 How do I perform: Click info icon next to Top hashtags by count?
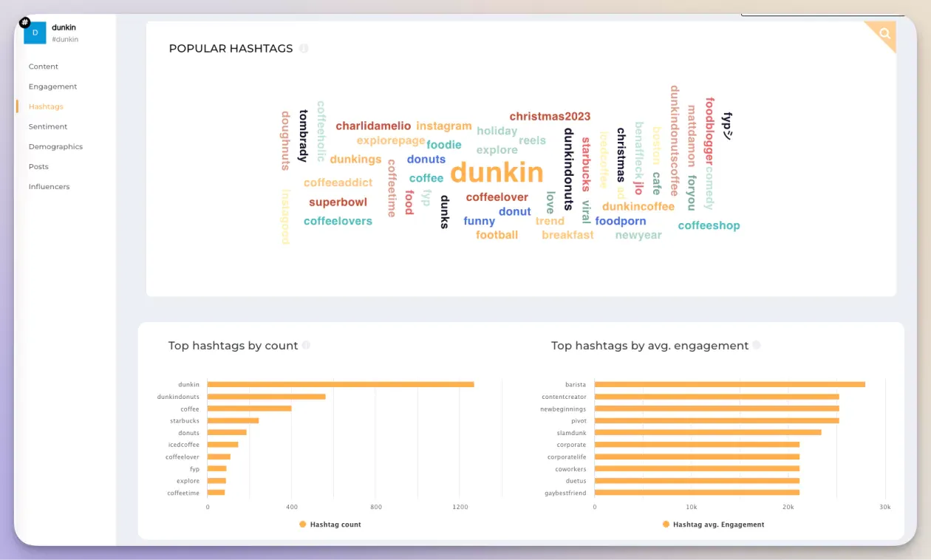point(306,345)
